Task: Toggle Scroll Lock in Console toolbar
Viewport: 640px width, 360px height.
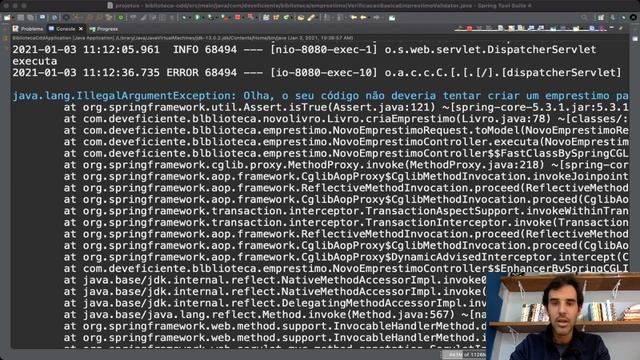Action: point(511,29)
